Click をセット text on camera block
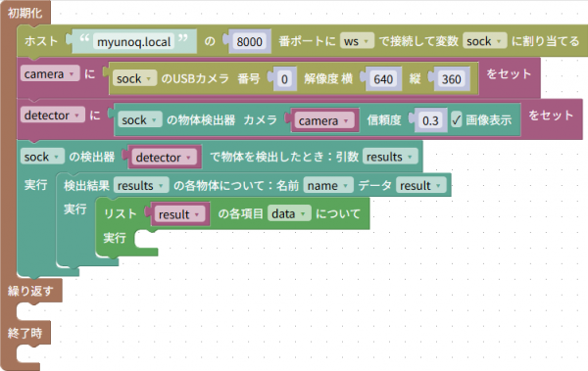 pos(509,73)
